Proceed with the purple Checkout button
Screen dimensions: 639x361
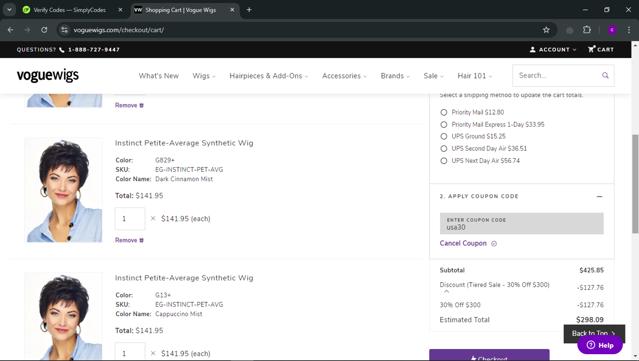[x=489, y=355]
